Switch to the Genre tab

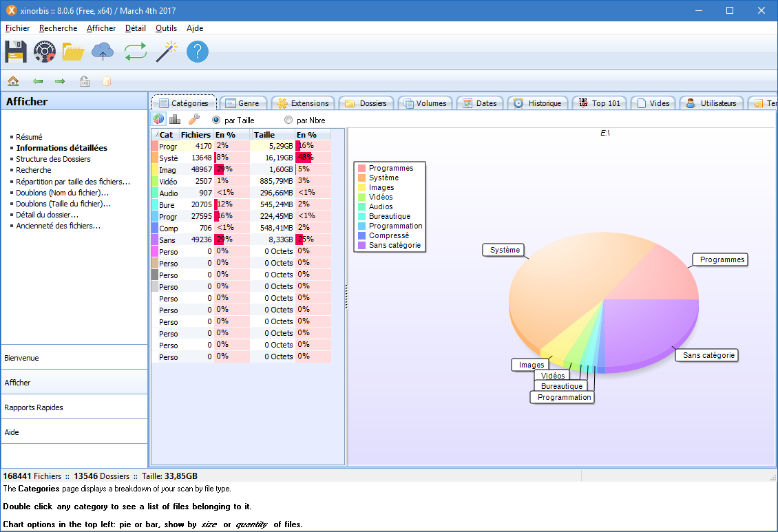point(243,103)
